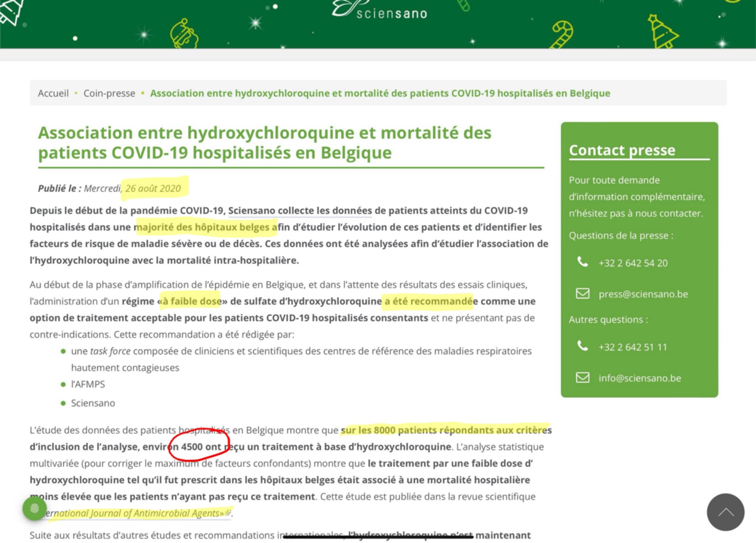Open the Accueil breadcrumb link

[x=53, y=93]
